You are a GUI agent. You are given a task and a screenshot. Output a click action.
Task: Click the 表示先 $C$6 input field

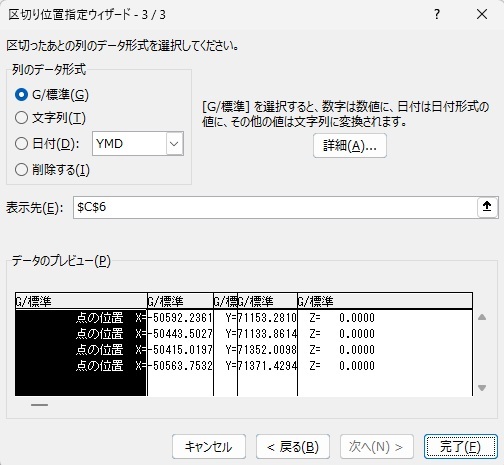coord(275,207)
